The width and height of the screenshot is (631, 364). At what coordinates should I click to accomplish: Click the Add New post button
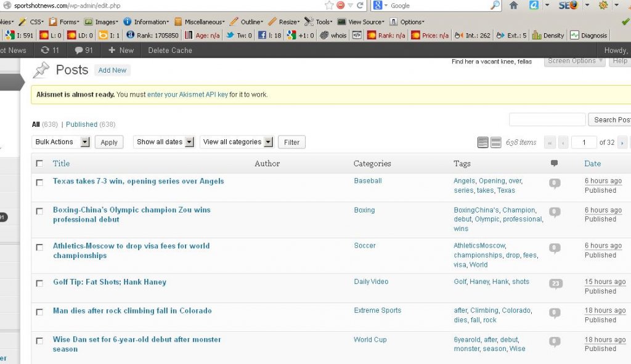click(112, 70)
